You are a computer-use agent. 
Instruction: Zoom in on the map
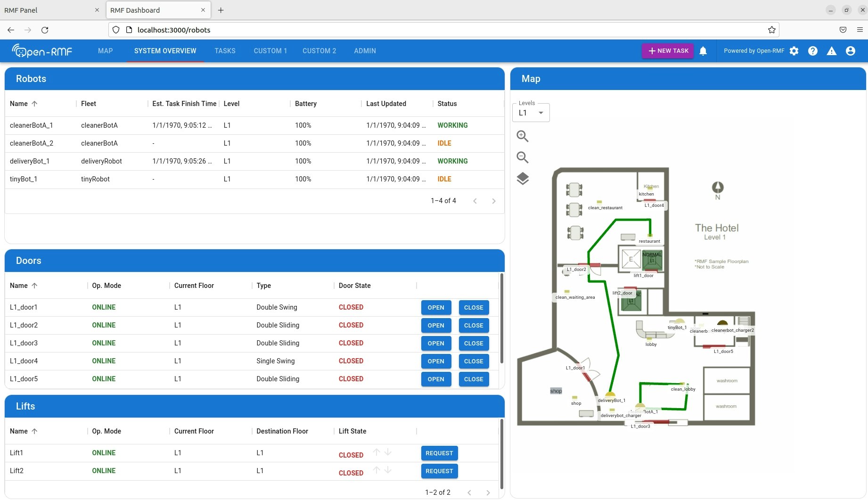522,136
